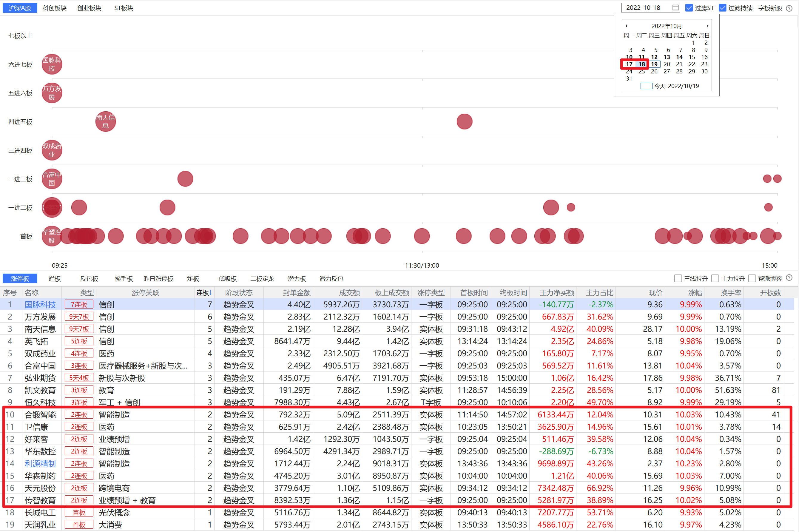Select the 卫信康 row name
This screenshot has width=799, height=532.
pos(36,427)
